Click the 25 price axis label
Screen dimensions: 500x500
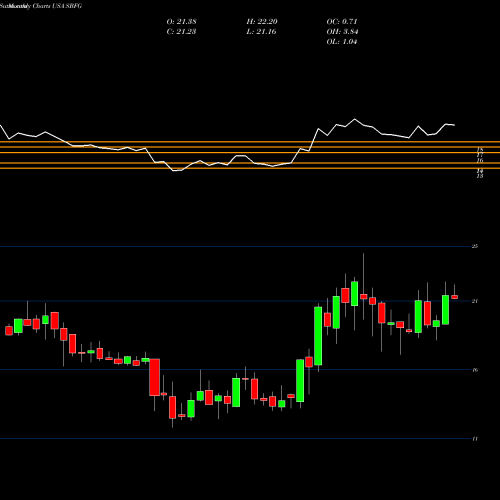pyautogui.click(x=475, y=246)
